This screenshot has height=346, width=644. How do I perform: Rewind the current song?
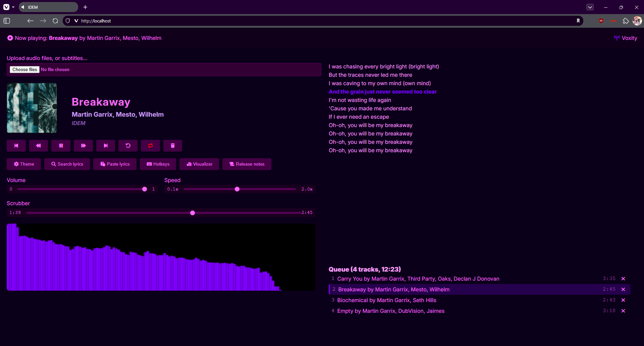(39, 146)
